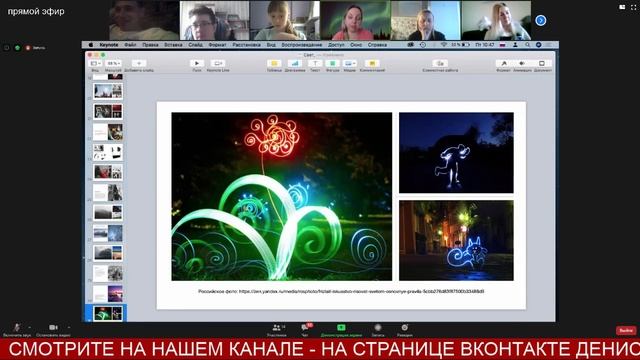Open the Слайд menu
This screenshot has width=640, height=360.
(x=196, y=45)
